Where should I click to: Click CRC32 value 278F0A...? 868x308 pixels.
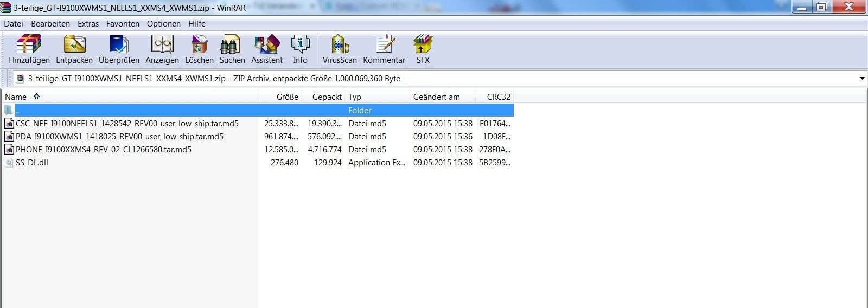(495, 150)
